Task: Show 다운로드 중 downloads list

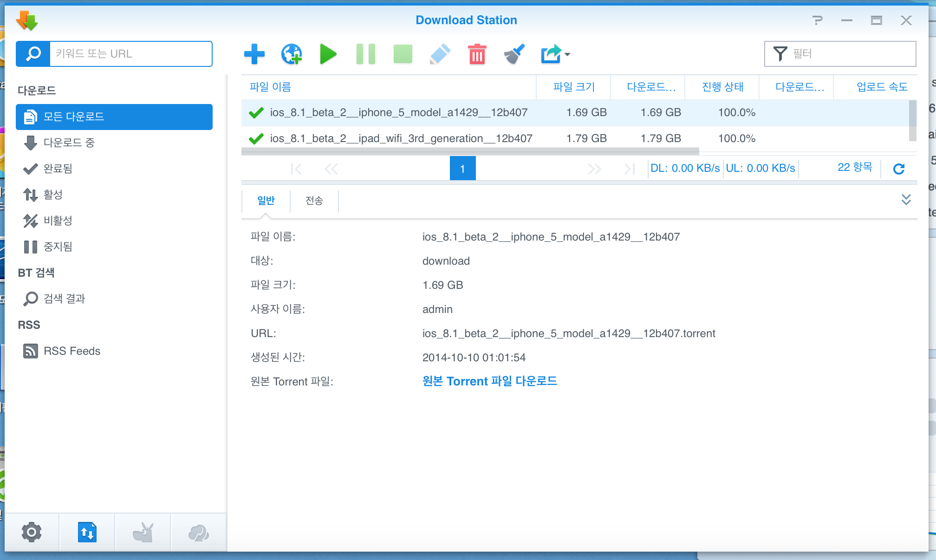Action: 114,143
